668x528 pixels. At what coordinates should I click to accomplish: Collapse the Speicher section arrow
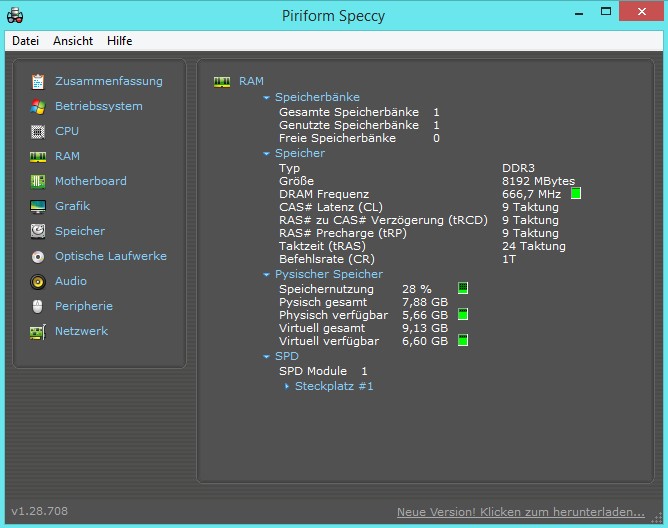tap(266, 153)
